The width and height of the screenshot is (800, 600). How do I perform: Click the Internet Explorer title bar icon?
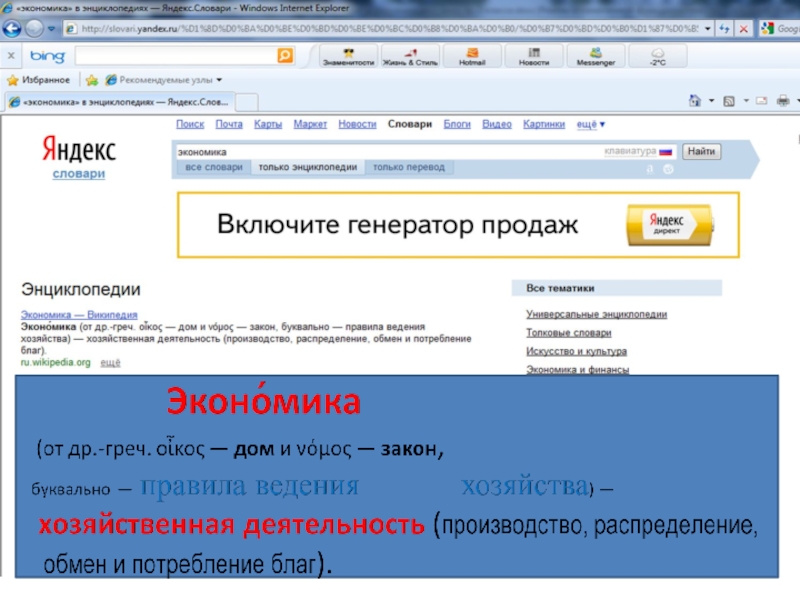(x=7, y=8)
